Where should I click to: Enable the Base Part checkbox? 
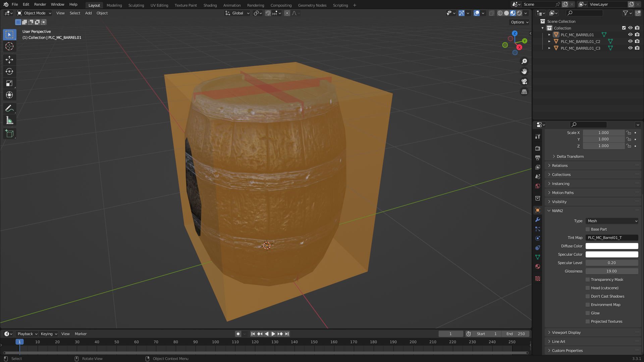coord(588,229)
